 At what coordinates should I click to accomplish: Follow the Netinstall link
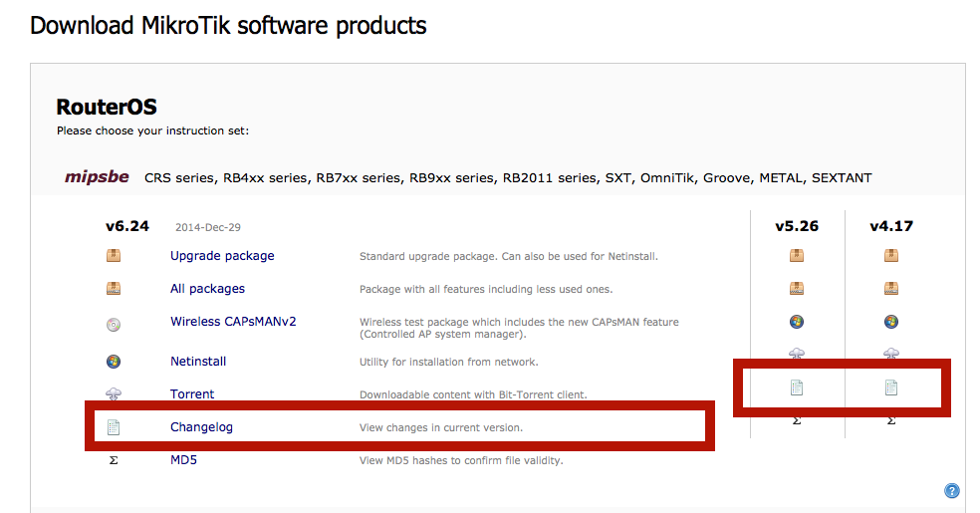coord(198,362)
